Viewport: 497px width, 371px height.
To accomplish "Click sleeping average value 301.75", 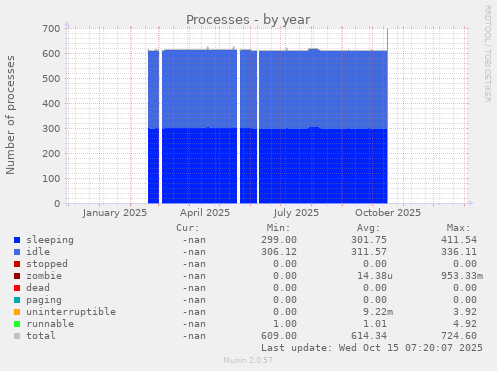I will (x=369, y=240).
